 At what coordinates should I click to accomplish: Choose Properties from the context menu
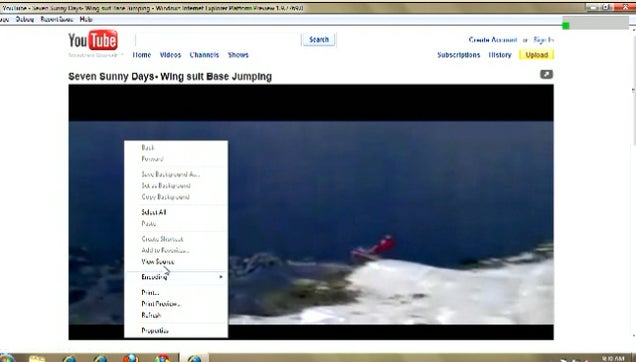tap(155, 330)
